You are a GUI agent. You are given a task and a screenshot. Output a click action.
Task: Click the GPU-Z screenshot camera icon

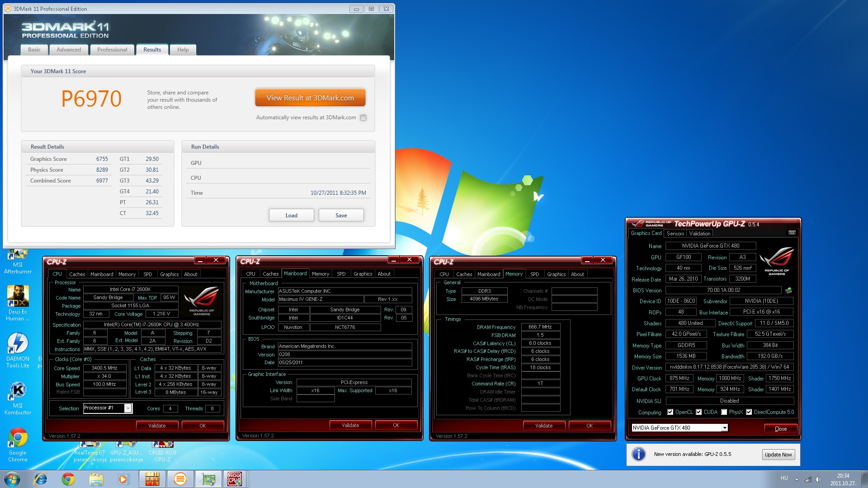point(792,233)
